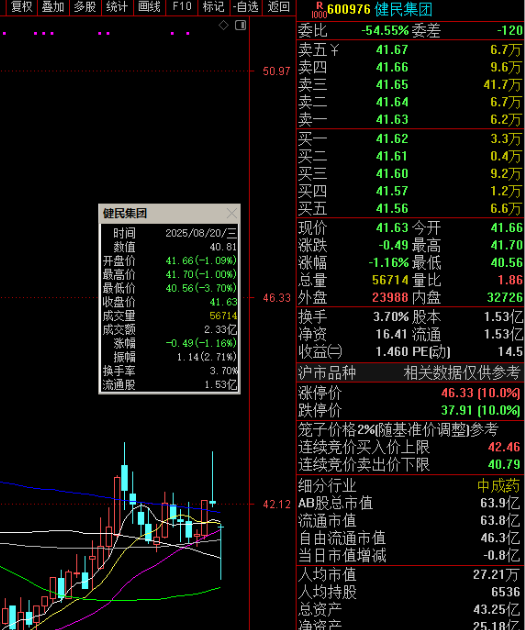Click the 42.12 price axis label

pos(276,505)
